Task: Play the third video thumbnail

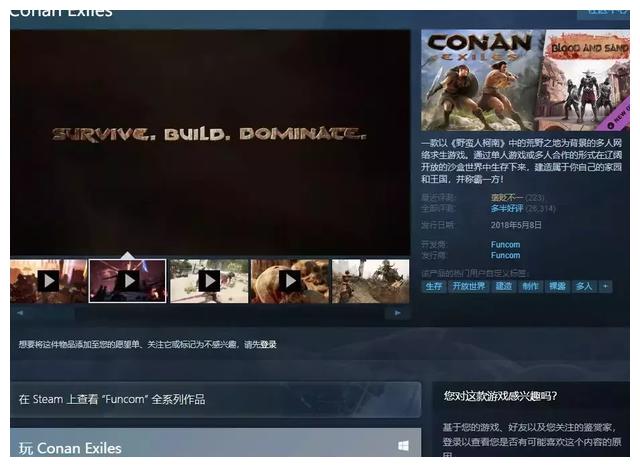Action: pos(209,281)
